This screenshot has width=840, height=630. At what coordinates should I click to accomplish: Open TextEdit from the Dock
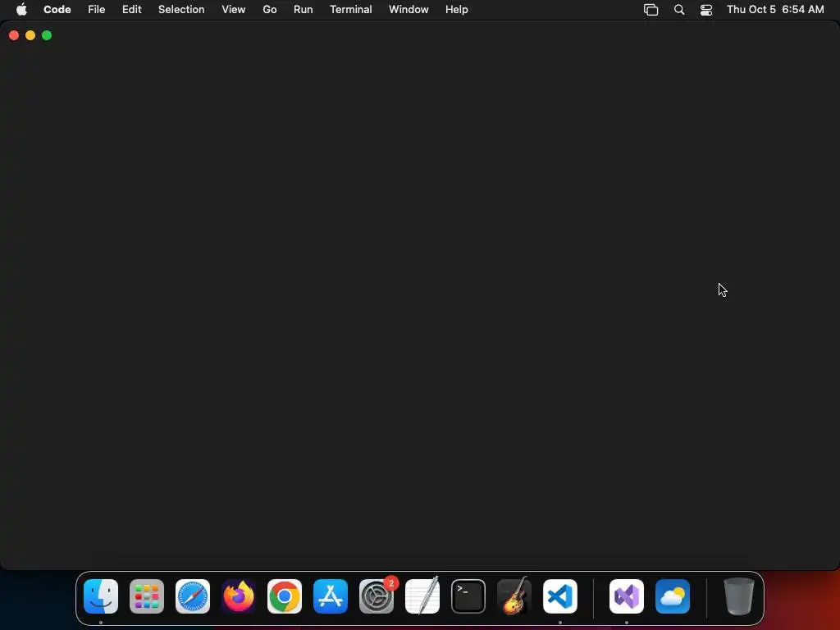pos(422,596)
